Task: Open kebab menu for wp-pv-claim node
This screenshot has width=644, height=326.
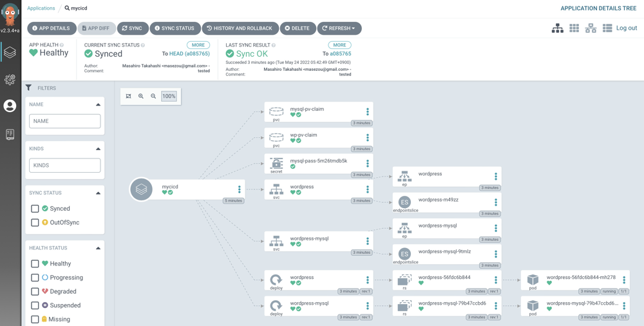Action: (368, 138)
